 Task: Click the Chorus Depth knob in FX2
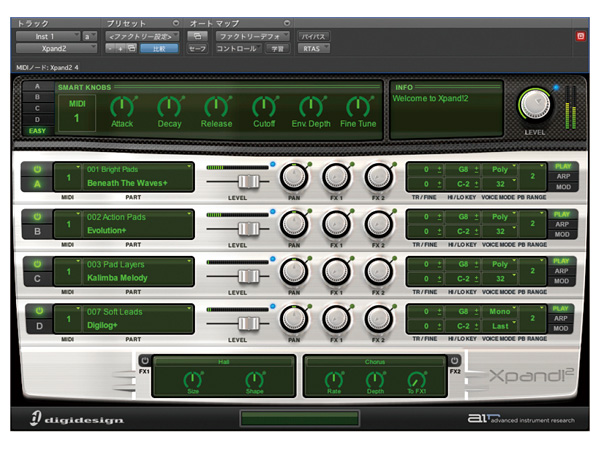[375, 380]
